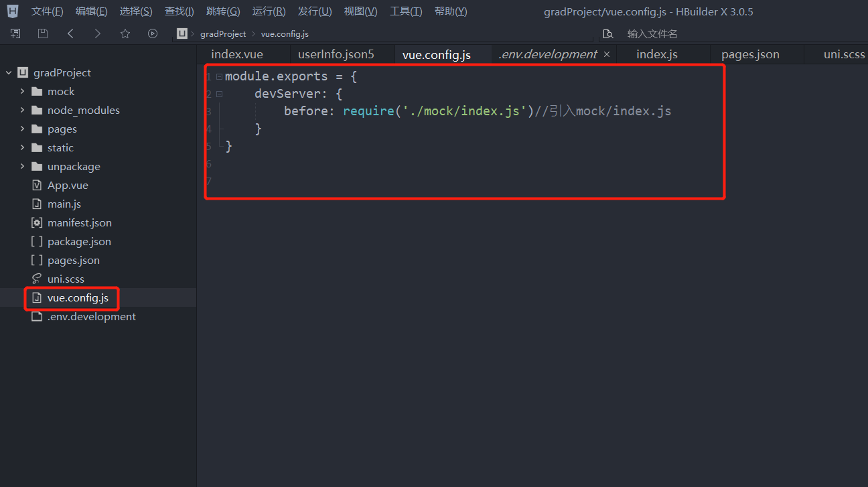Viewport: 868px width, 487px height.
Task: Click the require('./mock/index.js') code text
Action: tap(438, 111)
